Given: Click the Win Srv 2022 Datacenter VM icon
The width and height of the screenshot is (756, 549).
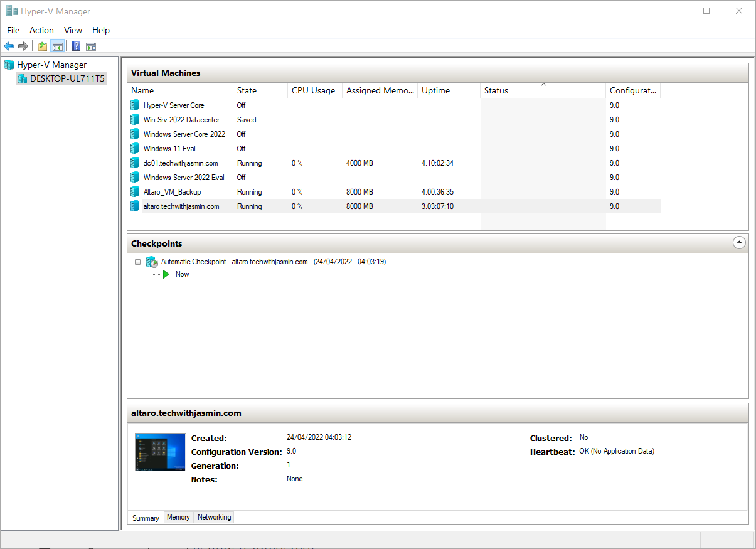Looking at the screenshot, I should 135,120.
